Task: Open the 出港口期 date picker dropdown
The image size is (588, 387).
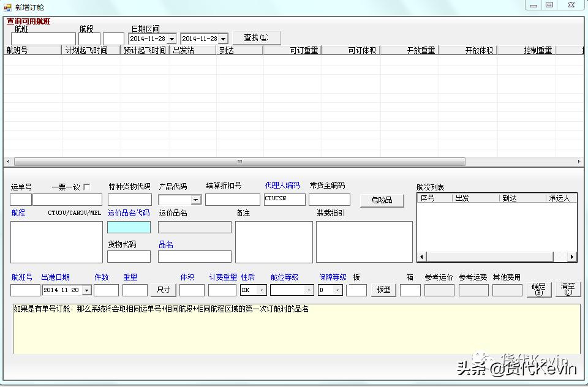Action: coord(87,290)
